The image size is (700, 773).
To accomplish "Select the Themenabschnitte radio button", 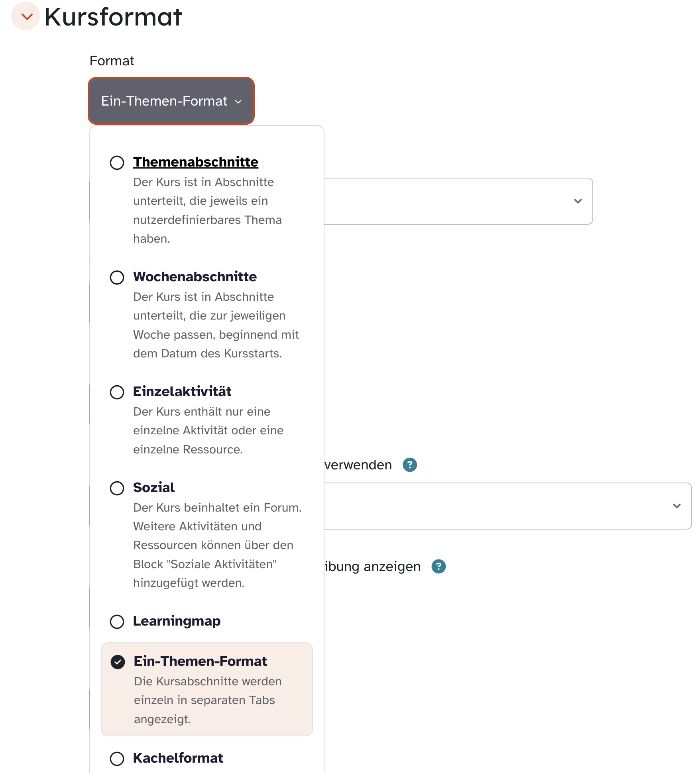I will (x=117, y=163).
